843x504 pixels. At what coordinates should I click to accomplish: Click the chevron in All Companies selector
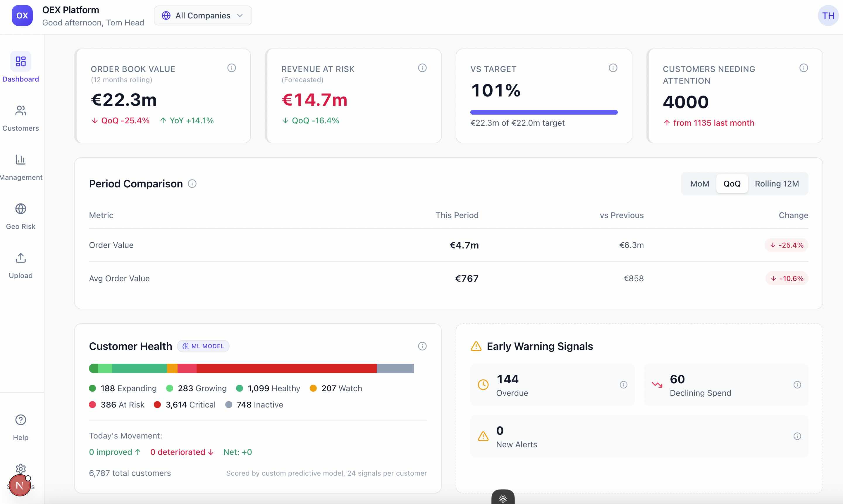240,15
